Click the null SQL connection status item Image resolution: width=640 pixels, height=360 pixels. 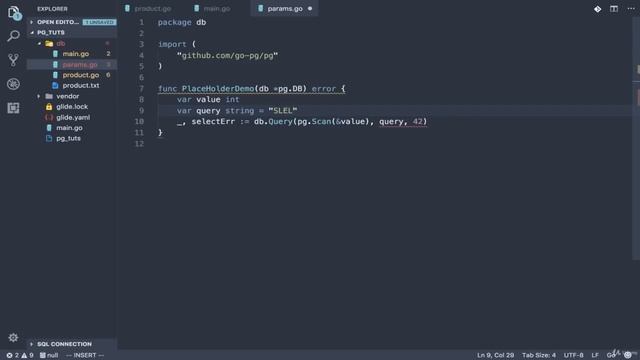click(49, 355)
